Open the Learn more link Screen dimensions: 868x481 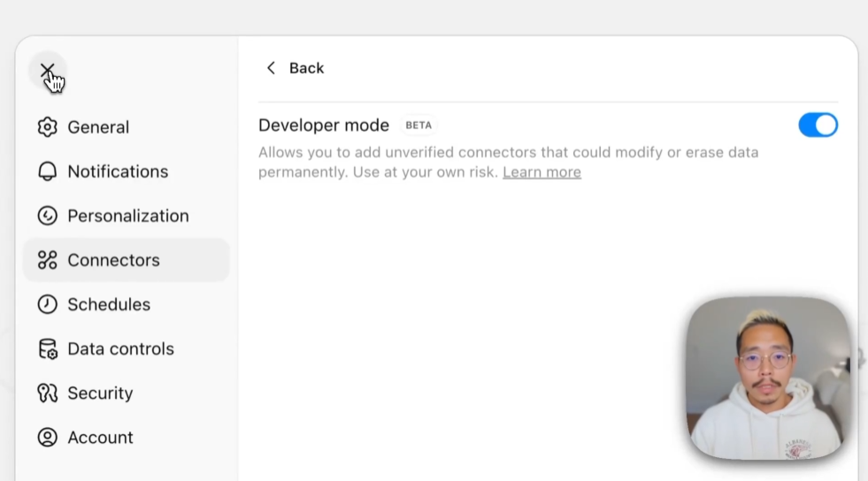[x=542, y=172]
